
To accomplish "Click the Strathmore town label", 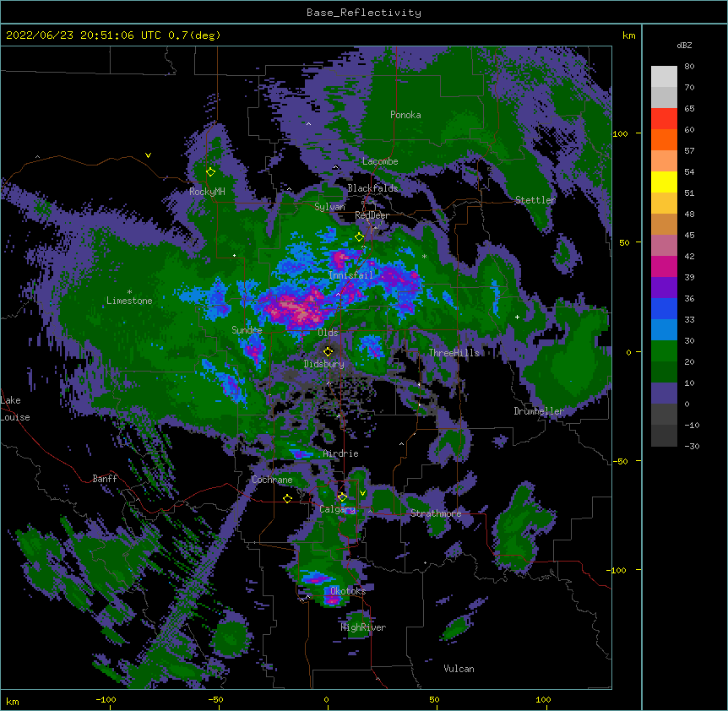I will (x=436, y=513).
